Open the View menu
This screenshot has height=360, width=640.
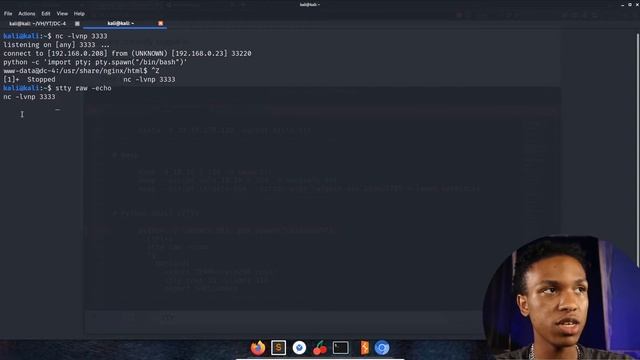[x=62, y=13]
